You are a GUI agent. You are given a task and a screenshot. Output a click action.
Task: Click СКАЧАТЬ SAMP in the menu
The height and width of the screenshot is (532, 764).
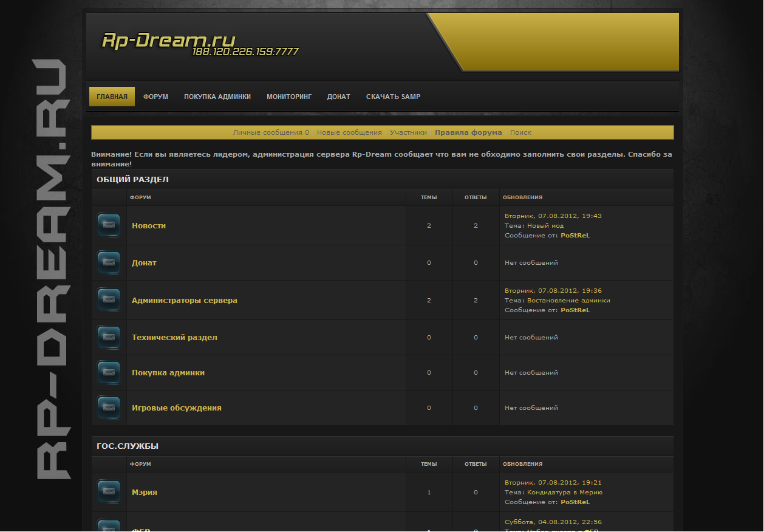click(x=393, y=97)
